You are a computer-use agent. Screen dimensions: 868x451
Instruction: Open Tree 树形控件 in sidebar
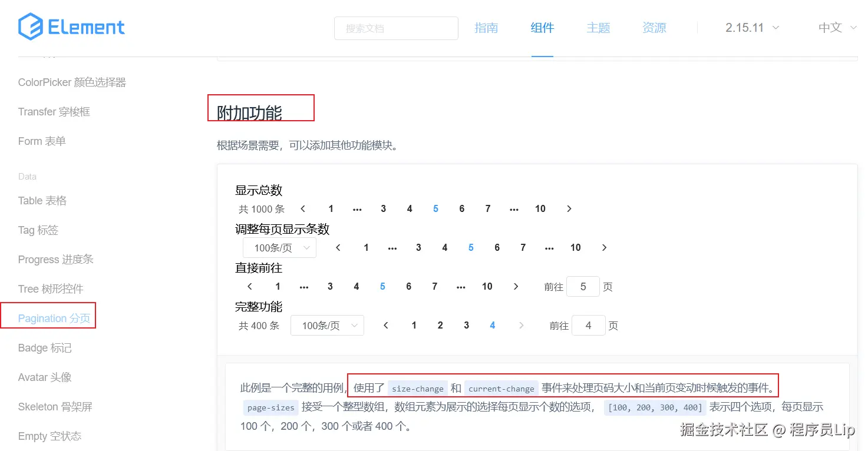coord(51,289)
